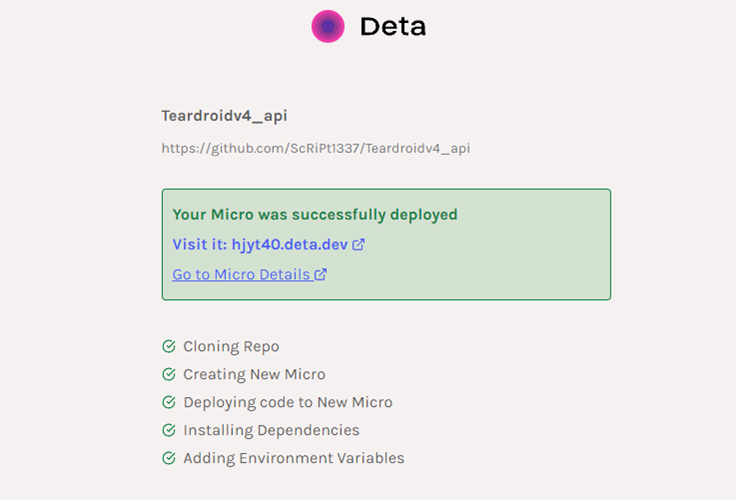Click the Installing Dependencies checkmark icon
The image size is (736, 500).
coord(169,430)
